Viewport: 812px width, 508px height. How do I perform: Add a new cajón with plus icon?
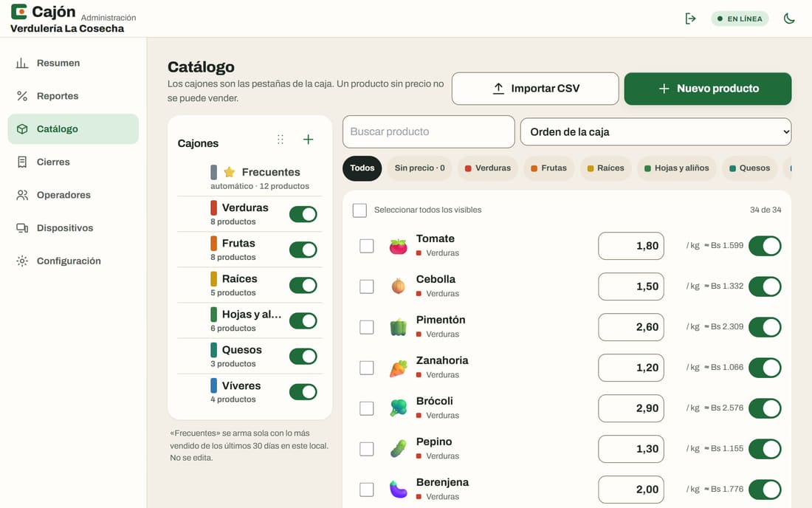[x=308, y=140]
